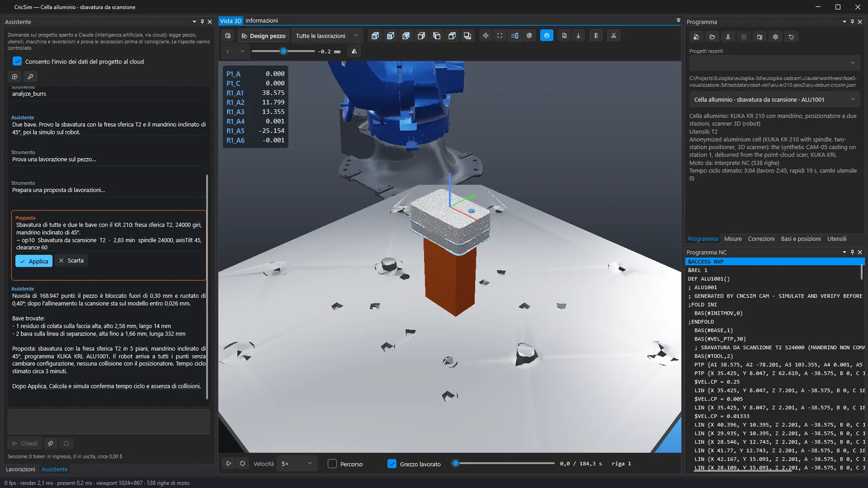Click the play simulation button
The height and width of the screenshot is (488, 868).
(228, 464)
